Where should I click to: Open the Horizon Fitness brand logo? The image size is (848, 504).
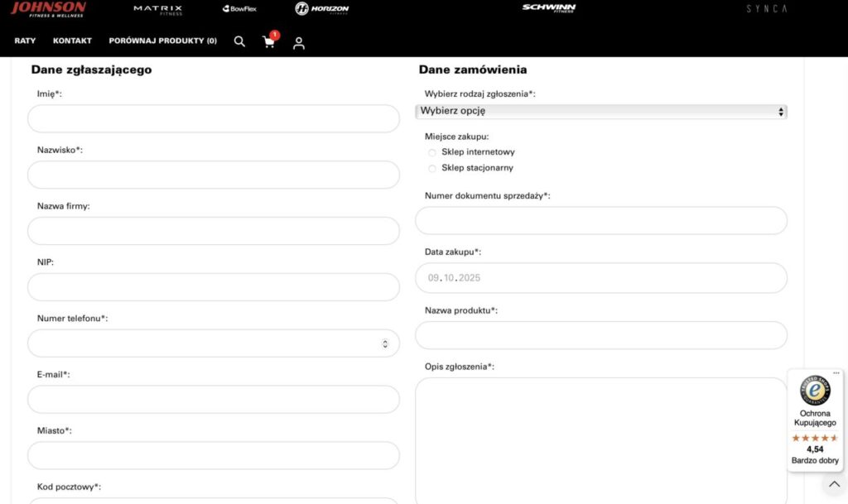click(x=322, y=9)
